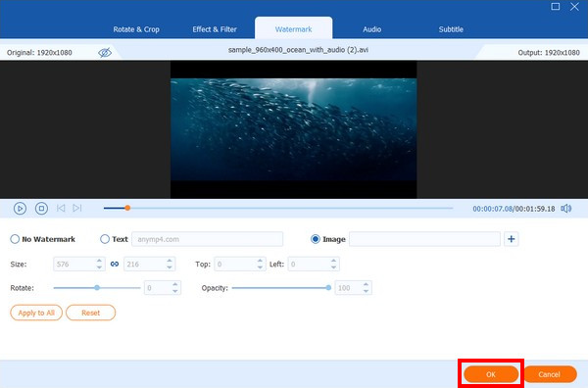Confirm changes with OK button
588x388 pixels.
coord(491,374)
